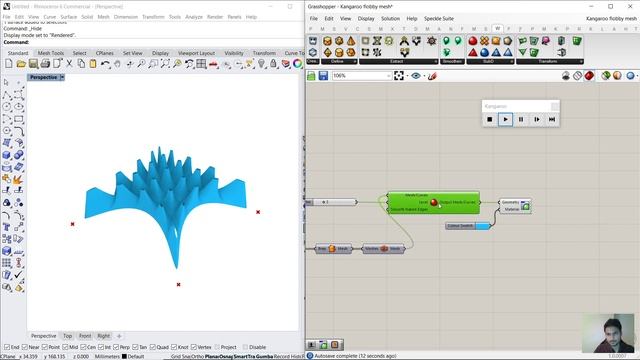Switch to the Front viewport tab
Screen dimensions: 640x360
(85, 336)
